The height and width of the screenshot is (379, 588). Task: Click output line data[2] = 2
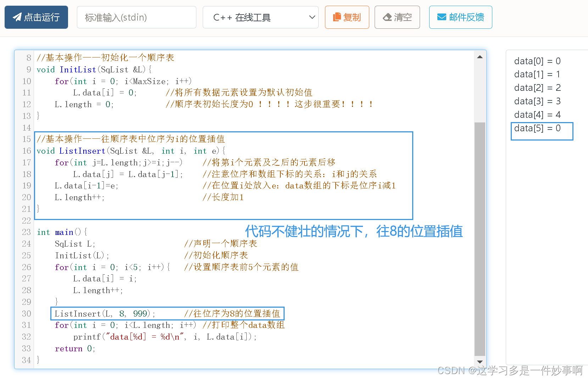pos(537,88)
